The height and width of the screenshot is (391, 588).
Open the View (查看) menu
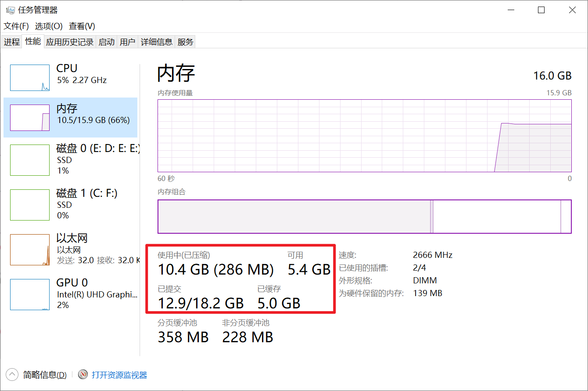pyautogui.click(x=82, y=26)
